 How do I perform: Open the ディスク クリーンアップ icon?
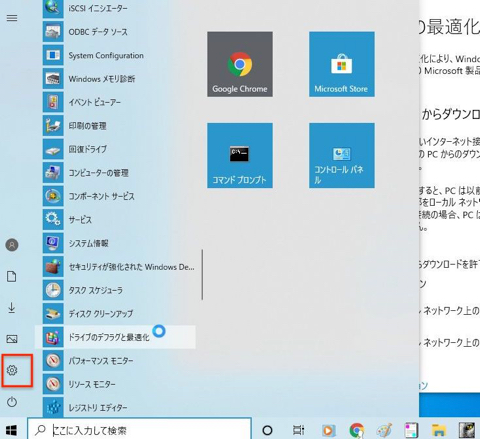pyautogui.click(x=53, y=313)
